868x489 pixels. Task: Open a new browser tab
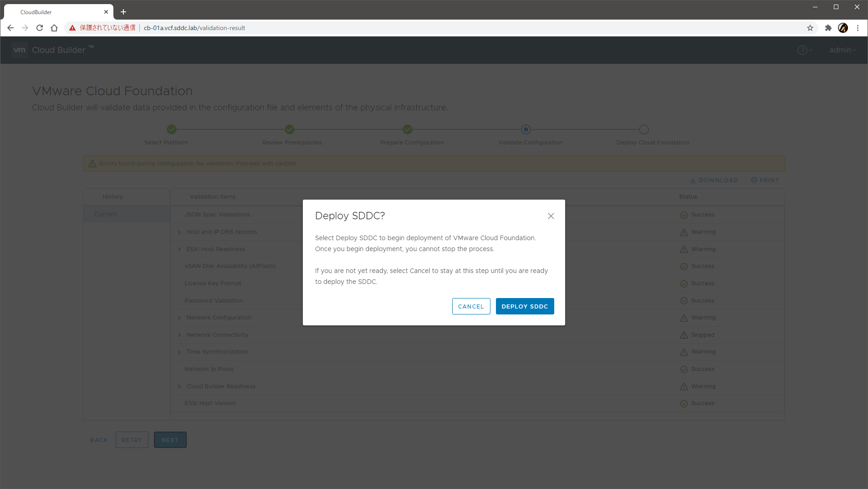tap(123, 12)
